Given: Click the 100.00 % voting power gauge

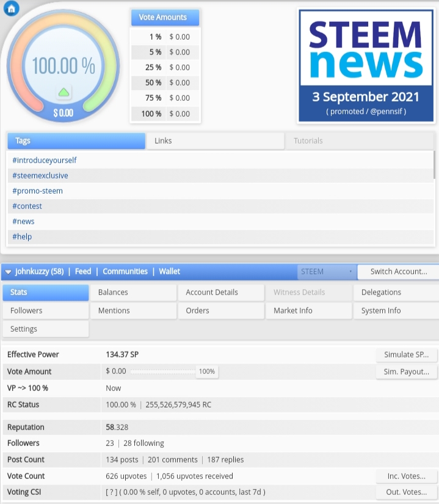Looking at the screenshot, I should [63, 66].
